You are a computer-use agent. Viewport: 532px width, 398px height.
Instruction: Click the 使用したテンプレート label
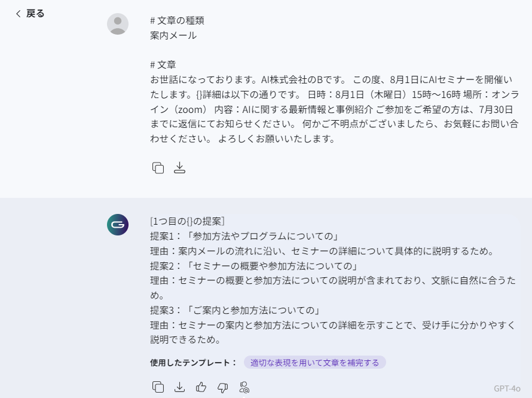[x=194, y=362]
